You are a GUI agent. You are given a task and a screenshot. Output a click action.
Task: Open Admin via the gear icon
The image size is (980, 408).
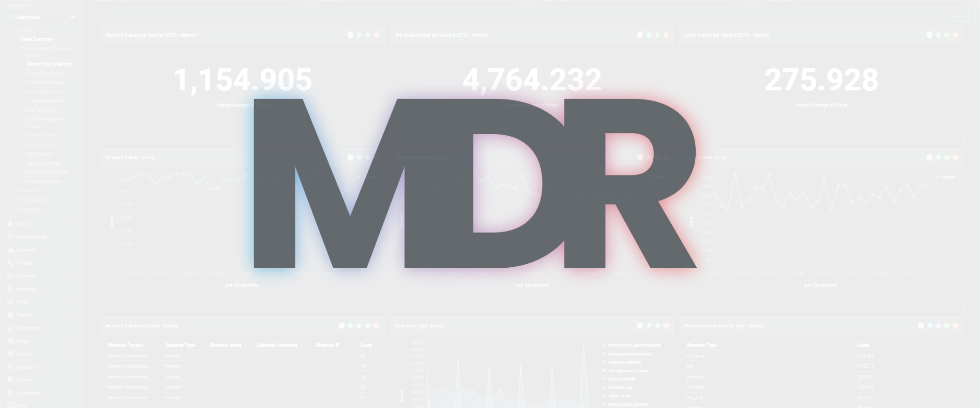coord(10,354)
